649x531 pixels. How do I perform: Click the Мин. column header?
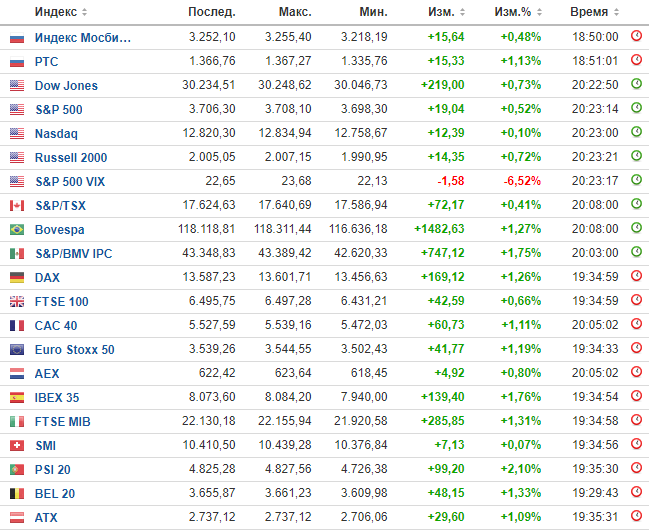tap(373, 12)
